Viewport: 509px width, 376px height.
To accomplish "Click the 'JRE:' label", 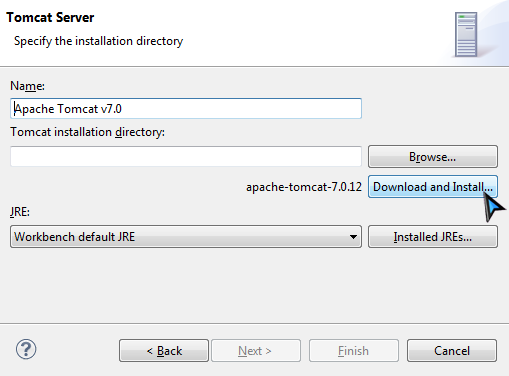I will pos(20,212).
